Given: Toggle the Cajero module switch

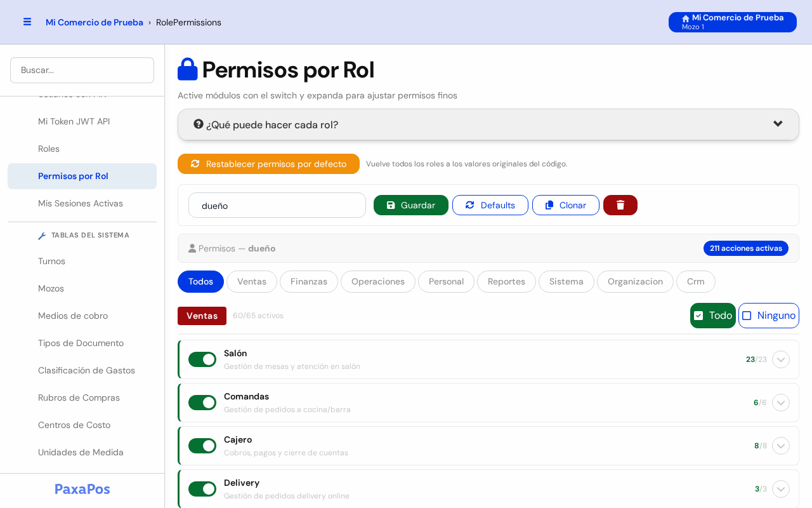Looking at the screenshot, I should [x=202, y=446].
